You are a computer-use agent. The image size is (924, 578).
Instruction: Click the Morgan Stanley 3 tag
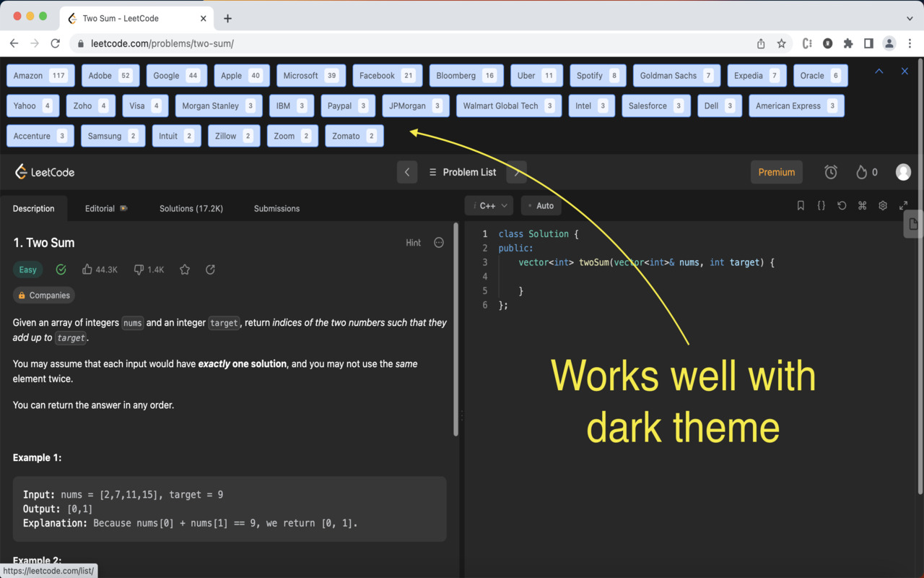(219, 105)
